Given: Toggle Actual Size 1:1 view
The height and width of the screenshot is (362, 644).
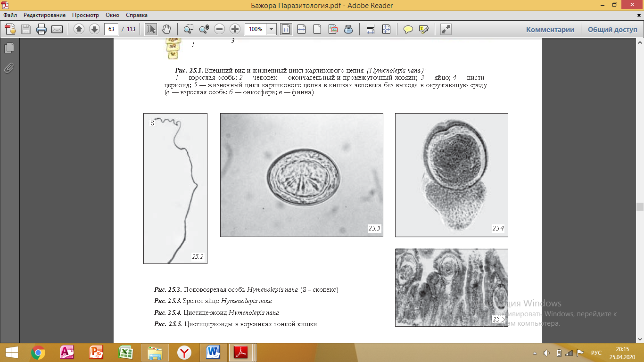Looking at the screenshot, I should [x=286, y=29].
